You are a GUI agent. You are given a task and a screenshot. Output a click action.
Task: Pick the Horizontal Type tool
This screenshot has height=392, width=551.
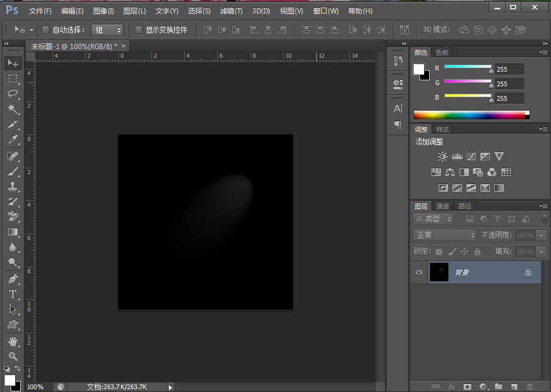tap(13, 294)
